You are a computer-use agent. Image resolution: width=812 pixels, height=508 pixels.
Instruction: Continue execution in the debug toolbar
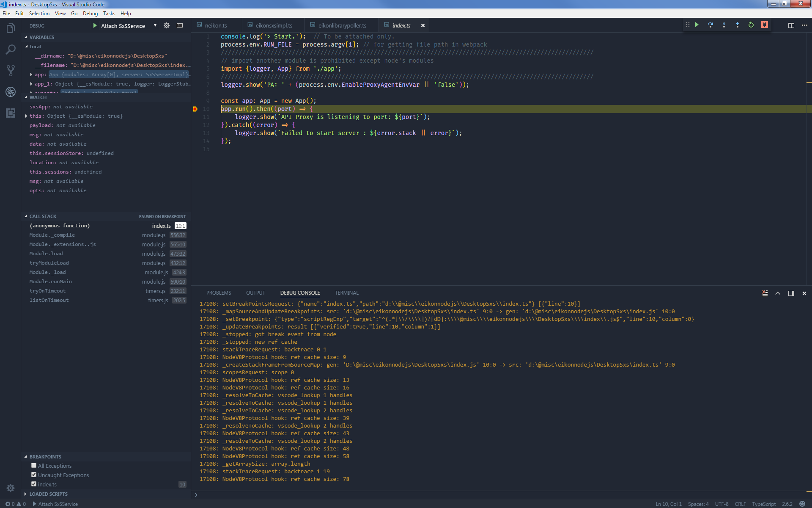697,25
